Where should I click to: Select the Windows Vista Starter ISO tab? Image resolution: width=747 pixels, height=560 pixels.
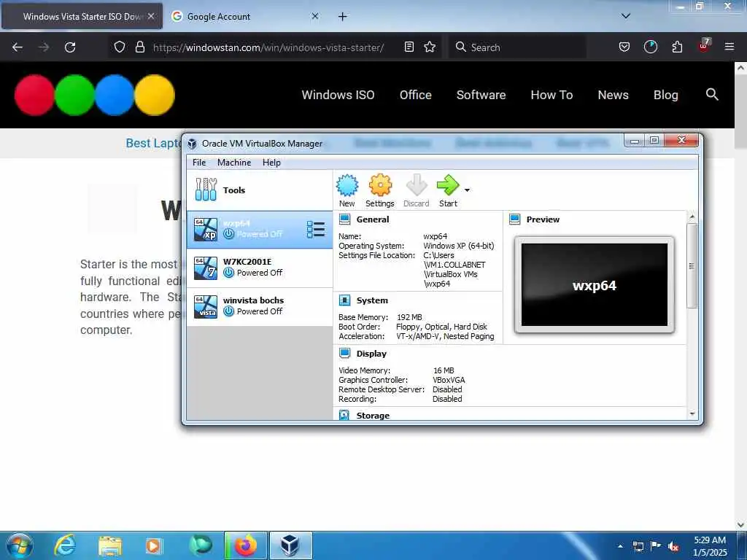pyautogui.click(x=82, y=16)
